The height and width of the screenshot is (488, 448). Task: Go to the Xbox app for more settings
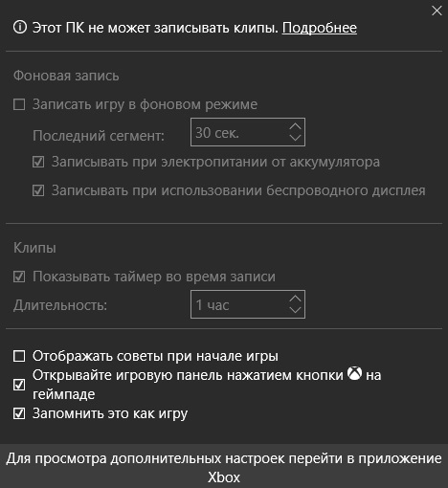click(224, 466)
